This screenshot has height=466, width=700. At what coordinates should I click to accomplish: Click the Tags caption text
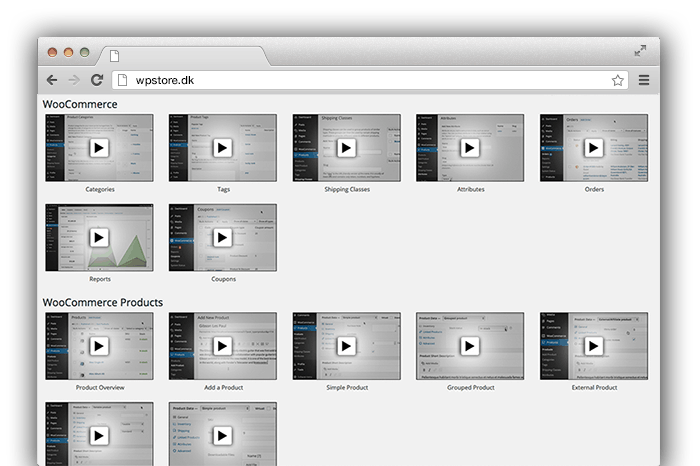pos(223,189)
